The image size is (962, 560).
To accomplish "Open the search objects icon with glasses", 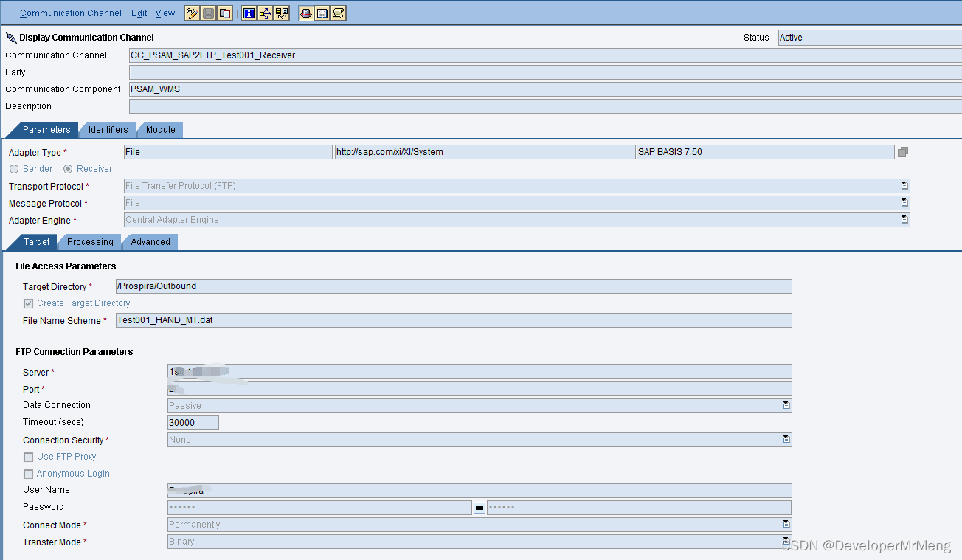I will [281, 13].
